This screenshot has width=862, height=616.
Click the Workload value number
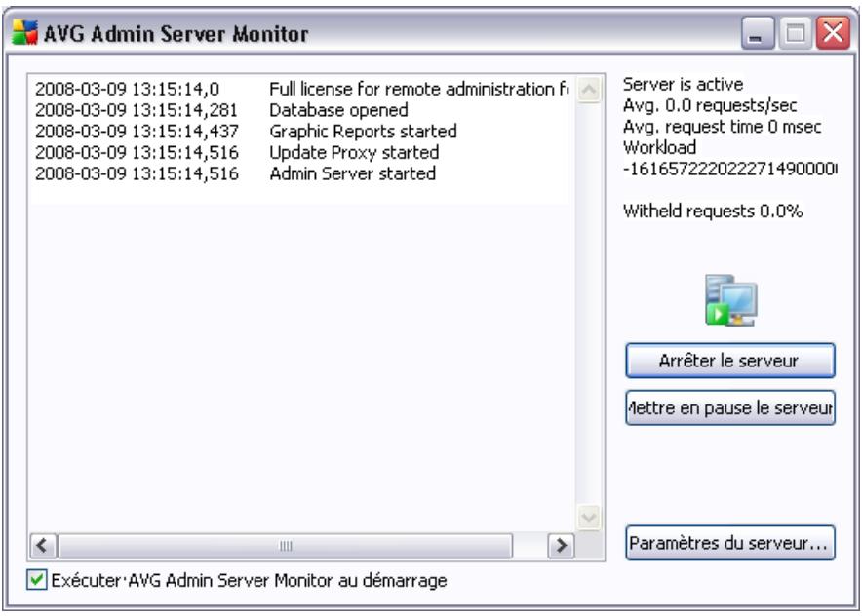point(730,169)
